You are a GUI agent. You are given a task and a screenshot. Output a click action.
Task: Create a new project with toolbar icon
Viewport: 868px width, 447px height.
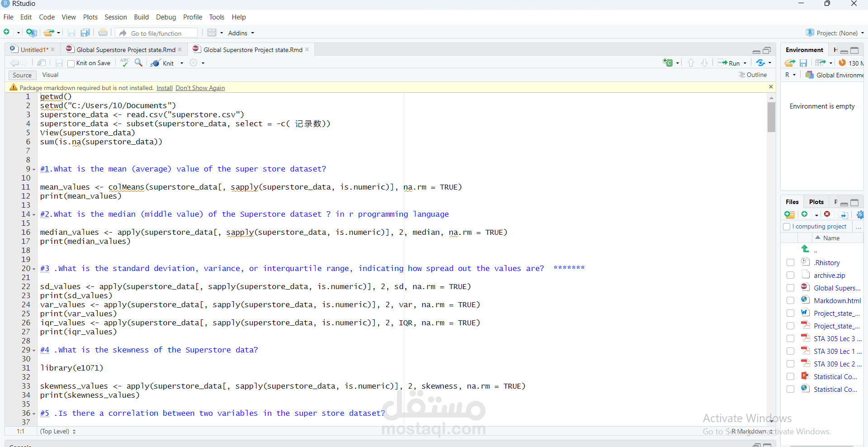(x=31, y=33)
